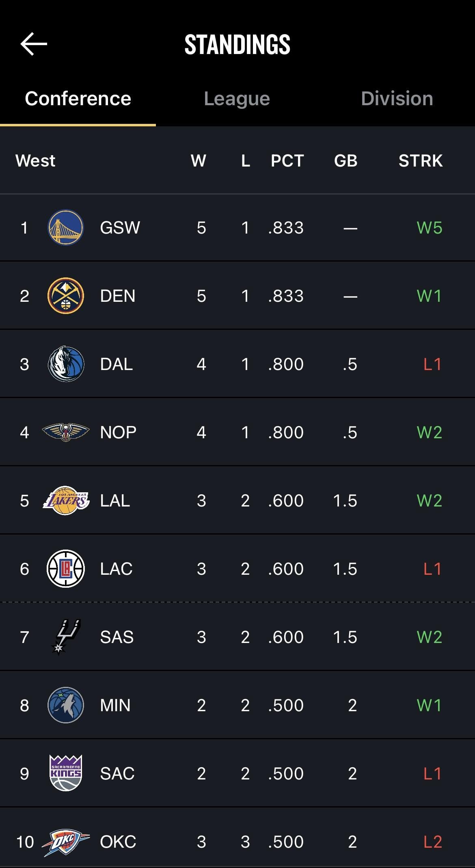This screenshot has width=475, height=868.
Task: Tap the Dallas Mavericks logo
Action: [66, 364]
